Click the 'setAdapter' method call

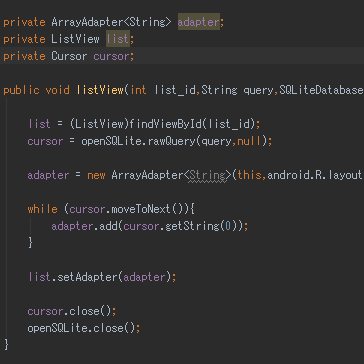(x=87, y=277)
